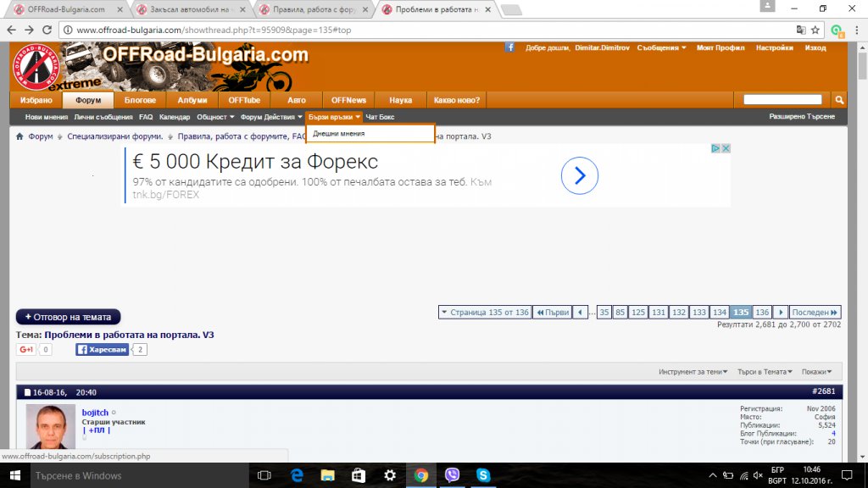Image resolution: width=868 pixels, height=488 pixels.
Task: Open the Избрано navigation tab
Action: click(36, 100)
